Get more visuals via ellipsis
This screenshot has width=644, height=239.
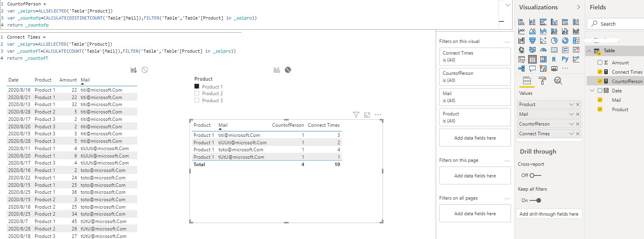coord(565,69)
